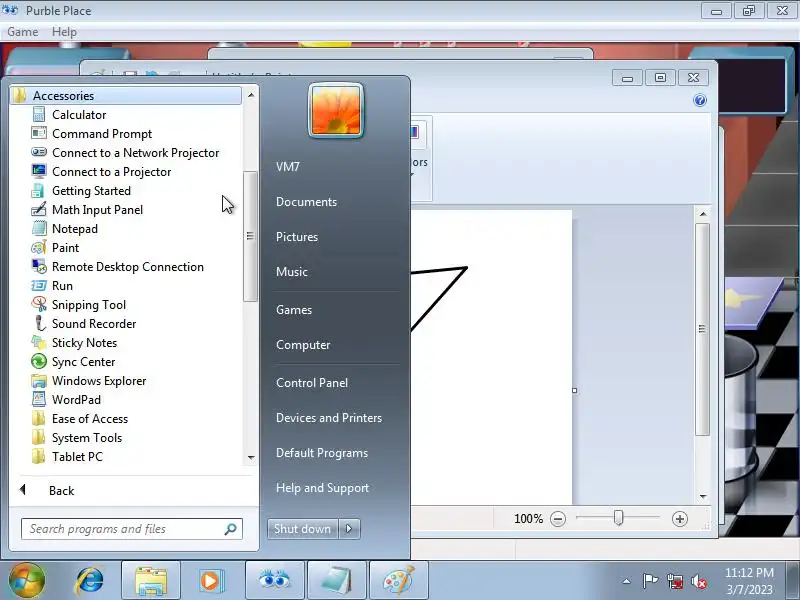Viewport: 800px width, 600px height.
Task: Expand the System Tools folder
Action: [x=87, y=438]
